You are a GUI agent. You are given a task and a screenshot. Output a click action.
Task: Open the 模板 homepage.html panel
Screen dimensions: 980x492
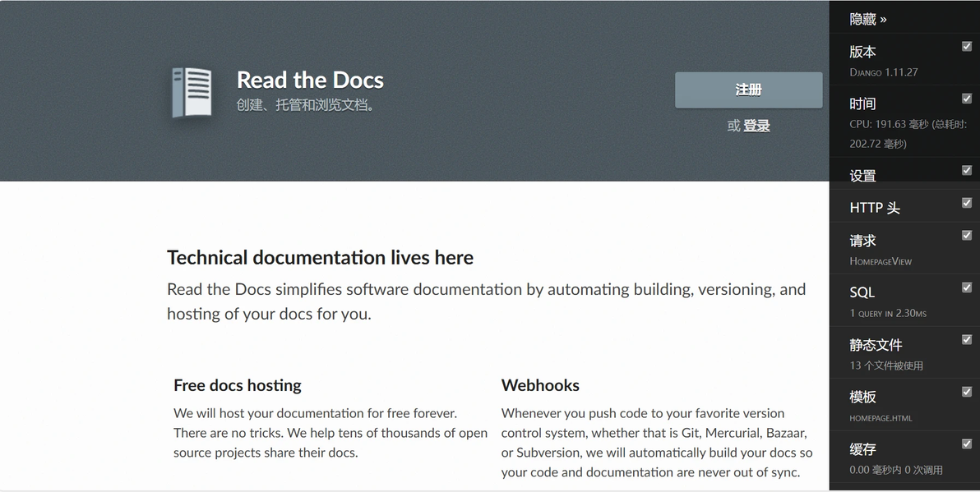pos(895,407)
